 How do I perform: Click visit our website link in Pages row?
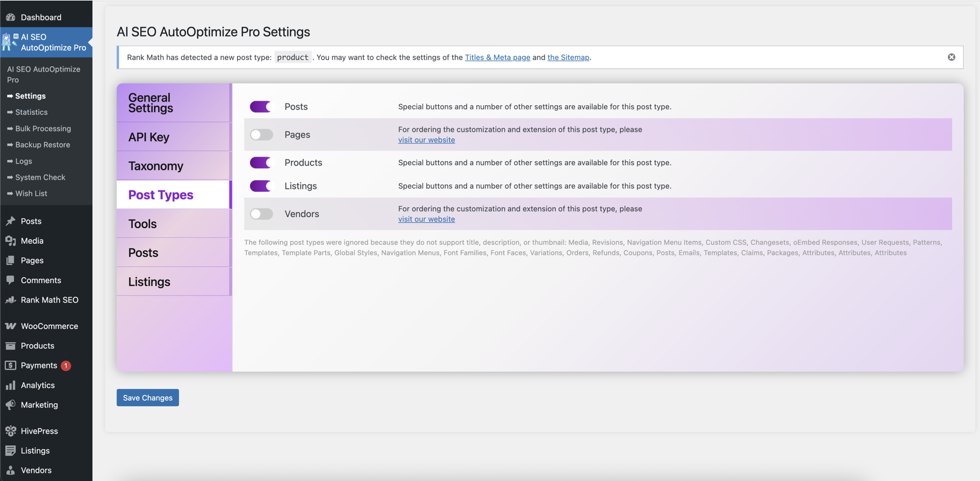tap(427, 140)
